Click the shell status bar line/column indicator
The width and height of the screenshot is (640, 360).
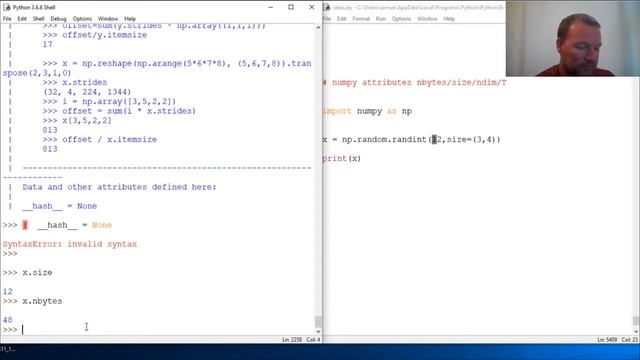tap(301, 340)
